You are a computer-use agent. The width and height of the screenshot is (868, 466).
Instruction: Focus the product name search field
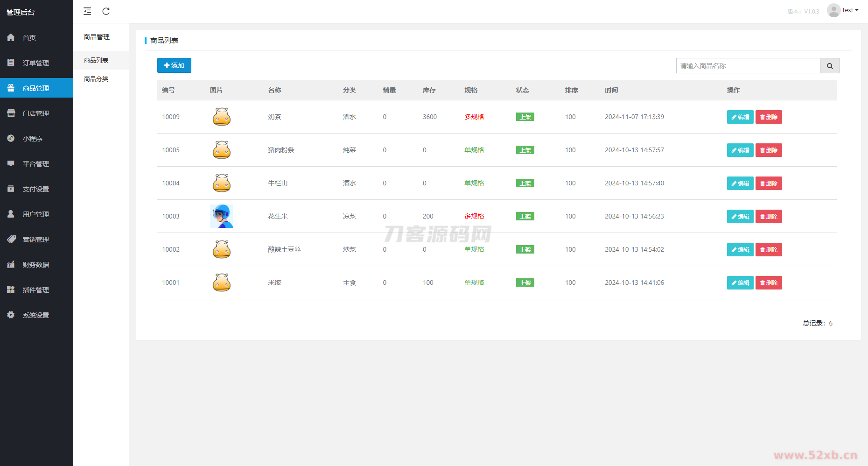coord(748,66)
